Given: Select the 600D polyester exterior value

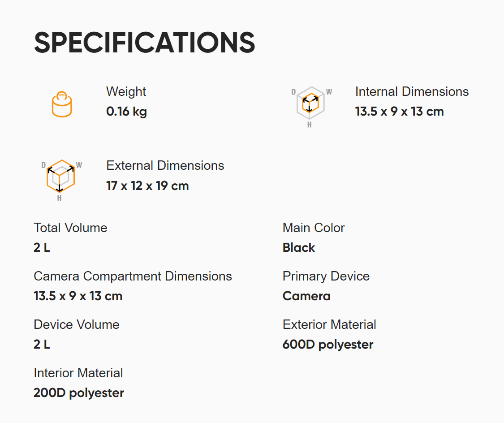Looking at the screenshot, I should 327,345.
